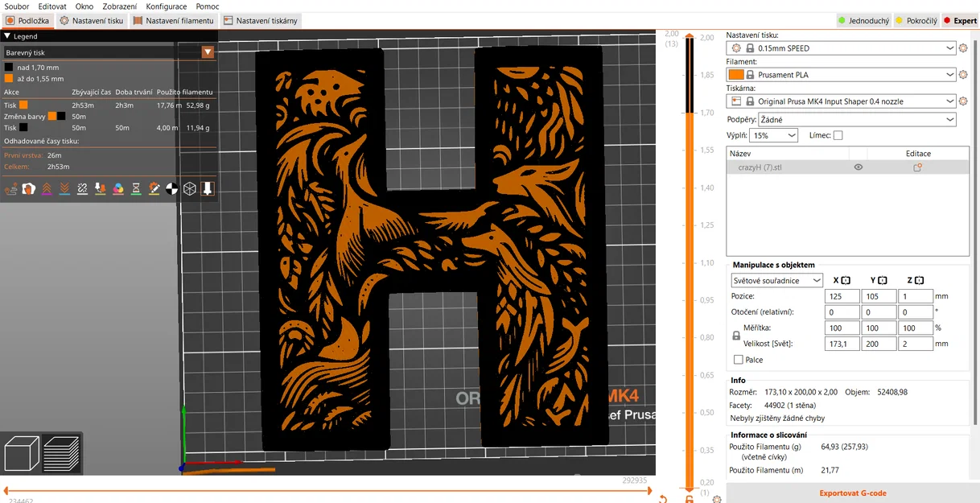Screen dimensions: 980x503
Task: Toggle tool marker nozzle icon
Action: pyautogui.click(x=208, y=188)
